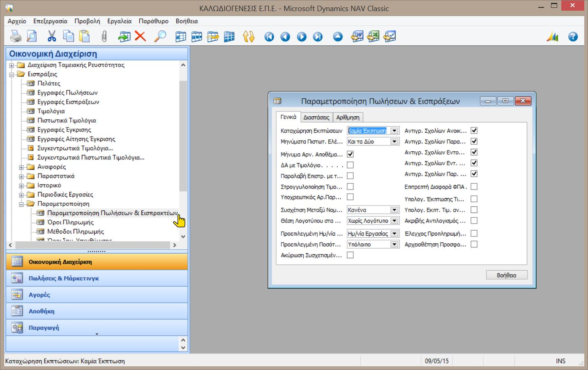
Task: Open Καταχώρηση Εκπτώσεων dropdown arrow
Action: (394, 131)
